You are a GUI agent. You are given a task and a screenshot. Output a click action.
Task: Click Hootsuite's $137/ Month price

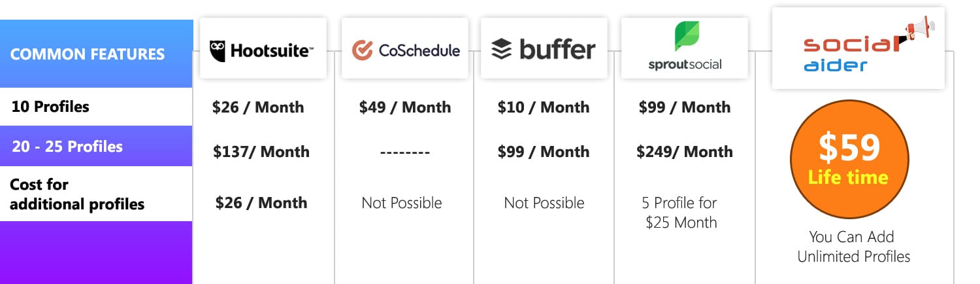(261, 152)
